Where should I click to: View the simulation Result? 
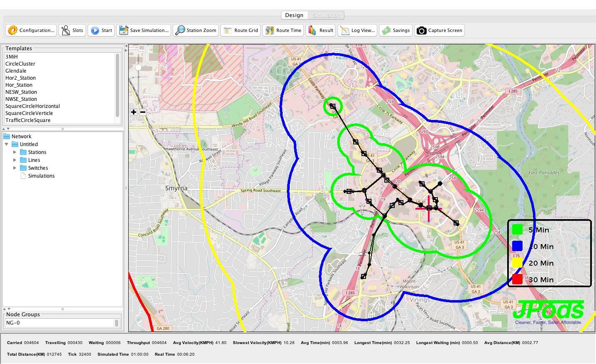tap(320, 30)
